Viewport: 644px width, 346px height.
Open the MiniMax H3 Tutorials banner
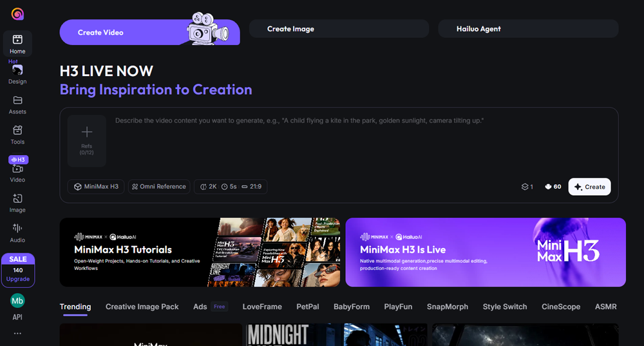[x=200, y=252]
